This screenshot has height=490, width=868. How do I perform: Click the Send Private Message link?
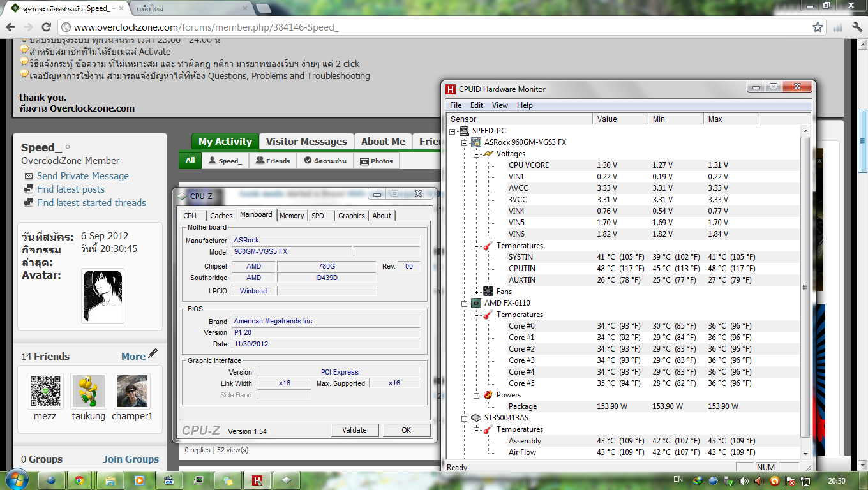82,176
